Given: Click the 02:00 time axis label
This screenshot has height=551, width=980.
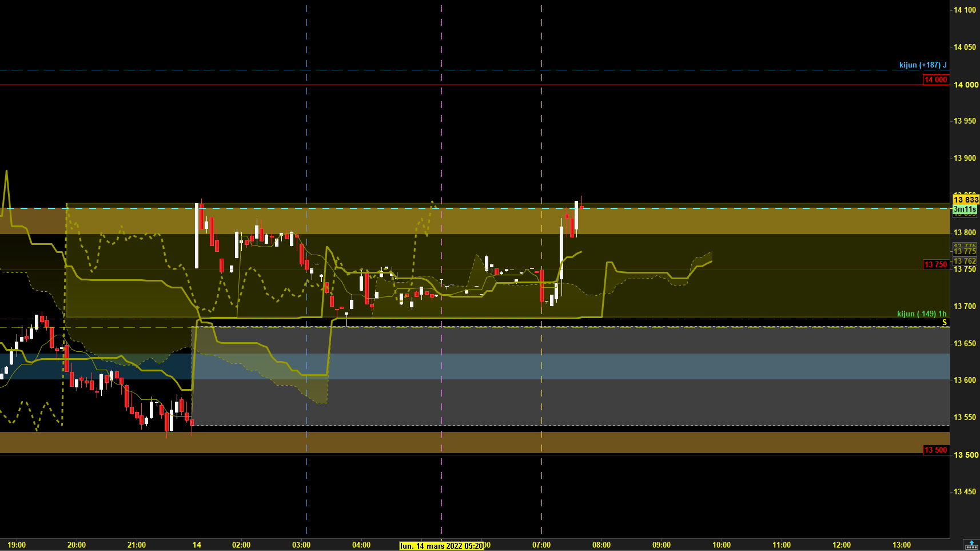Looking at the screenshot, I should tap(241, 545).
